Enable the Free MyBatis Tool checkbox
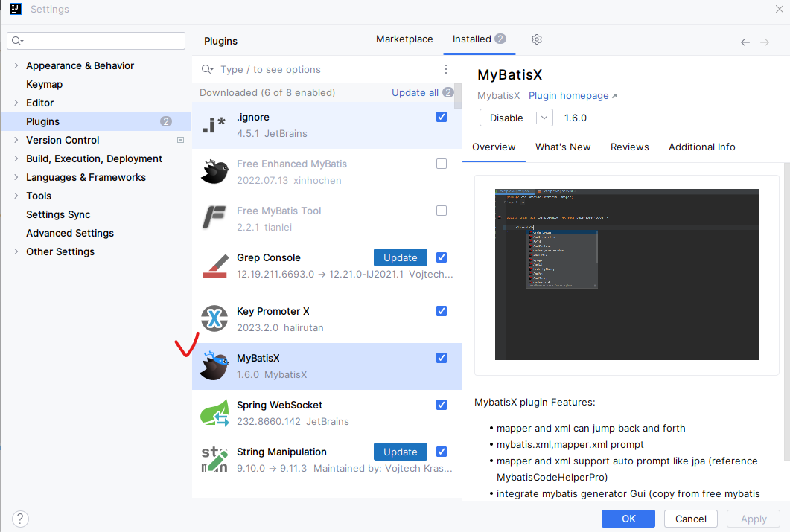This screenshot has height=532, width=790. (442, 211)
